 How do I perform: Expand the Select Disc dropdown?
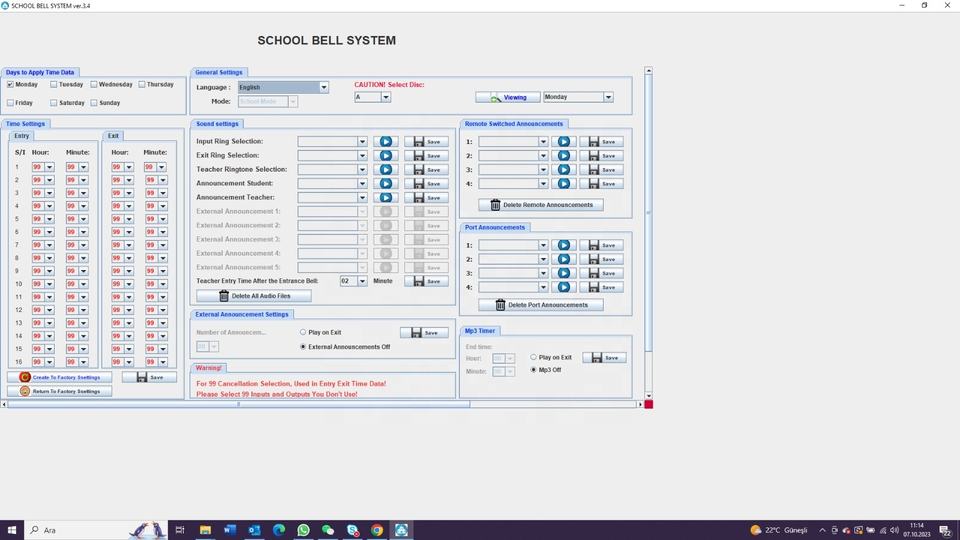click(385, 98)
